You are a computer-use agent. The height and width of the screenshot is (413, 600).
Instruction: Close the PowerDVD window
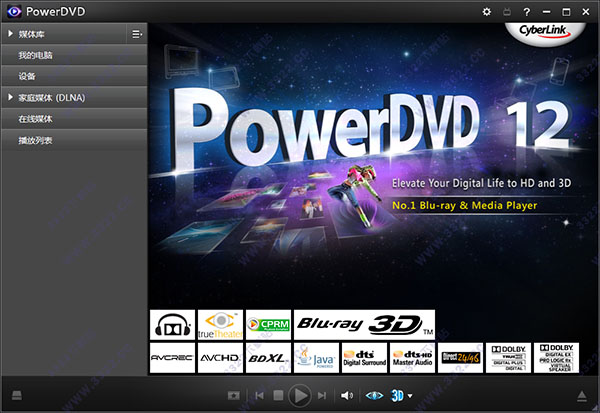coord(586,12)
